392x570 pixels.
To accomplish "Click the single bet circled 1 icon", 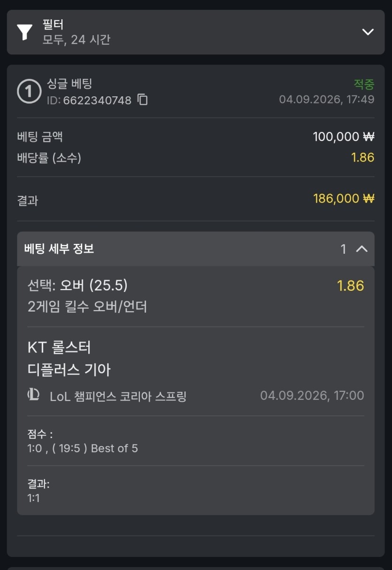I will (29, 91).
